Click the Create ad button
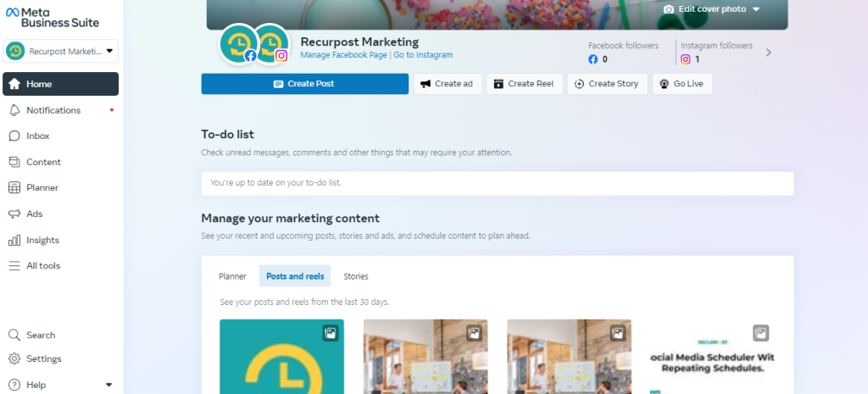868x394 pixels. tap(448, 84)
